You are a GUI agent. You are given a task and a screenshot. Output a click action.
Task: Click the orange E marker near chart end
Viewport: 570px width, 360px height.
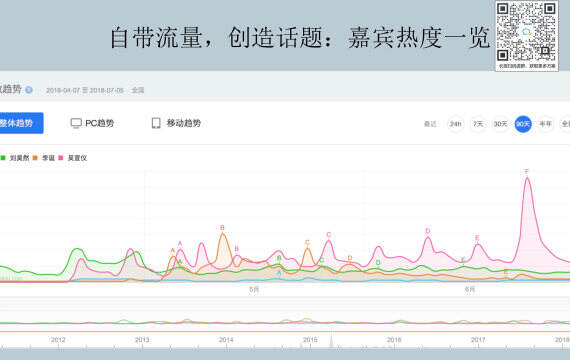pyautogui.click(x=506, y=272)
